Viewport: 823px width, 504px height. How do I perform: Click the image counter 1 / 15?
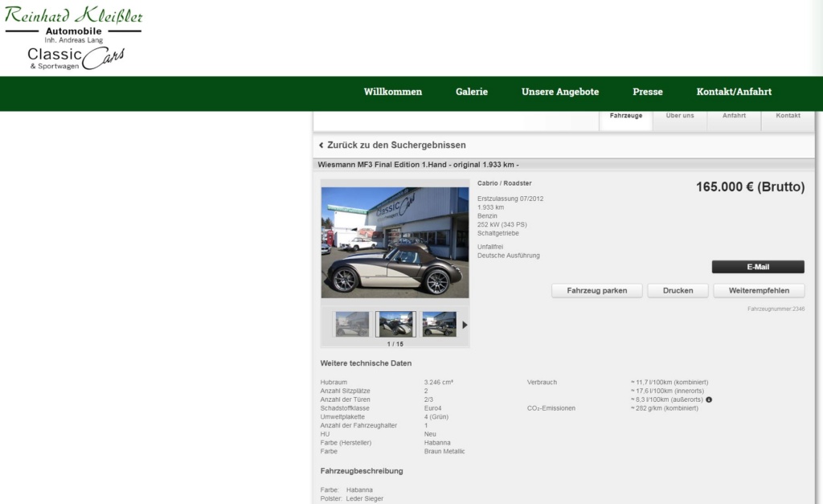pyautogui.click(x=395, y=344)
